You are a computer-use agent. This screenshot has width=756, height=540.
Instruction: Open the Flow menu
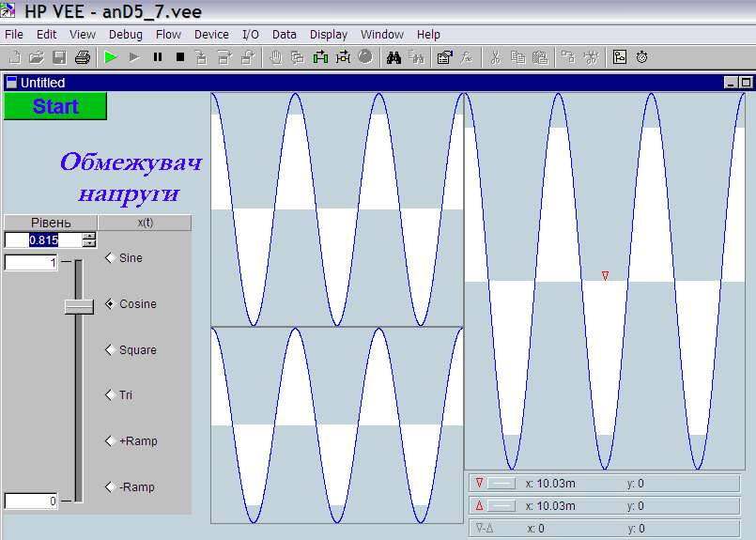point(168,35)
